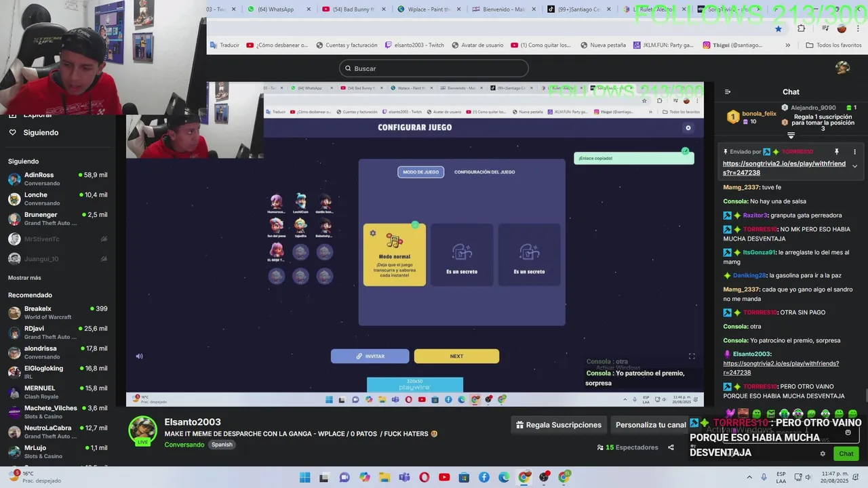Screen dimensions: 868x488
Task: Open Microsoft Edge from the taskbar
Action: point(504,477)
